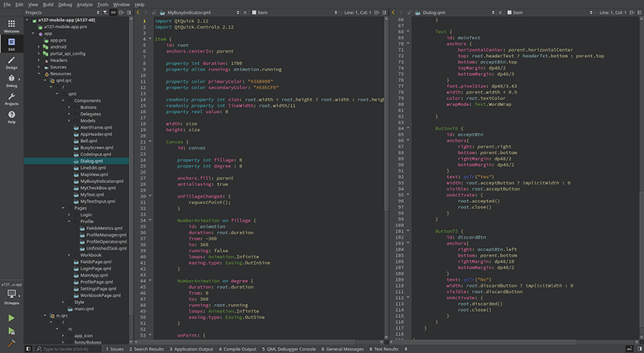This screenshot has width=644, height=353.
Task: Open the Help mode
Action: click(x=11, y=116)
